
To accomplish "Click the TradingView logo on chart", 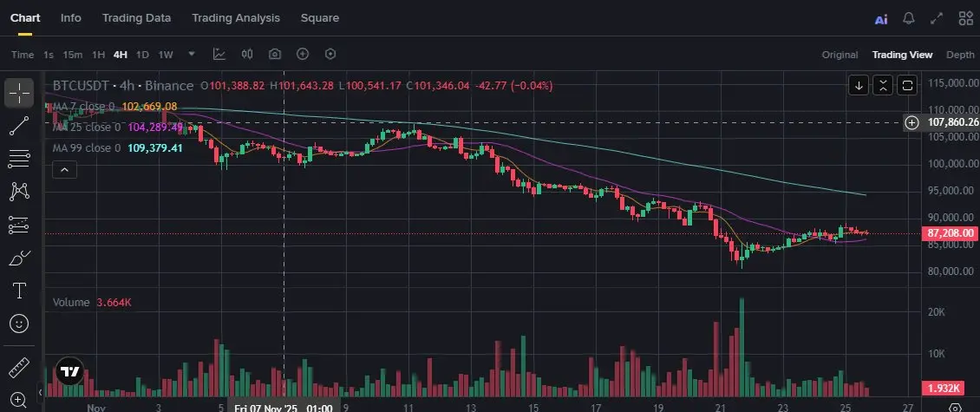I will click(69, 371).
